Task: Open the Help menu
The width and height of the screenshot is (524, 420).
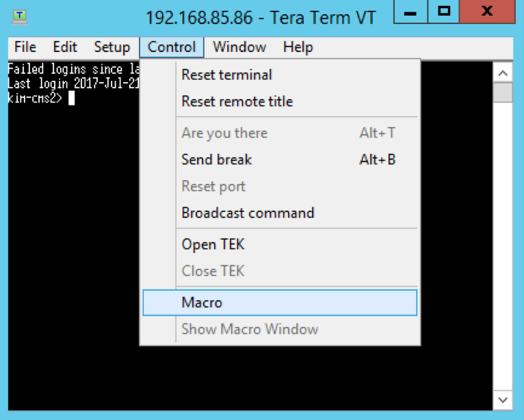Action: (298, 47)
